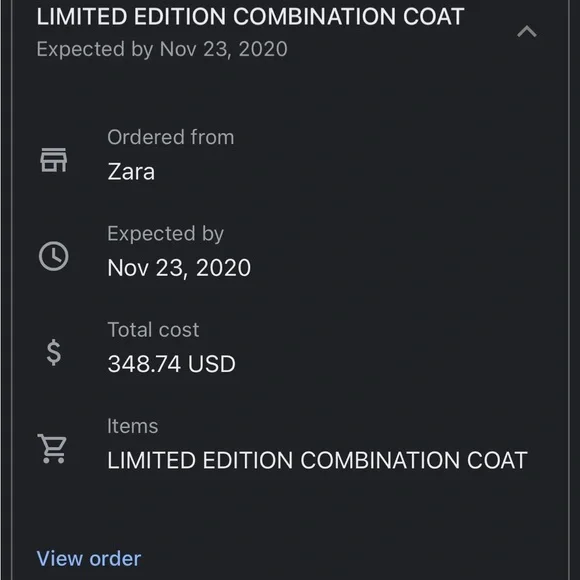This screenshot has width=580, height=580.
Task: Select the Expected by label in details
Action: pos(165,234)
